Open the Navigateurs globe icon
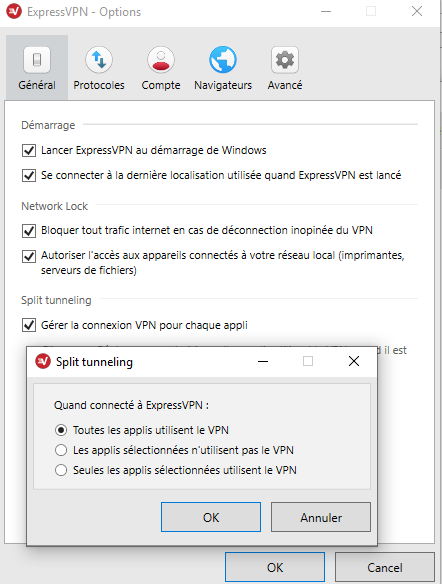This screenshot has height=584, width=442. click(223, 60)
